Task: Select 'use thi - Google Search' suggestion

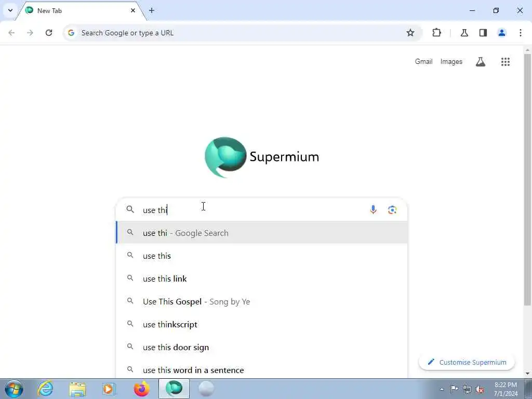Action: click(262, 233)
